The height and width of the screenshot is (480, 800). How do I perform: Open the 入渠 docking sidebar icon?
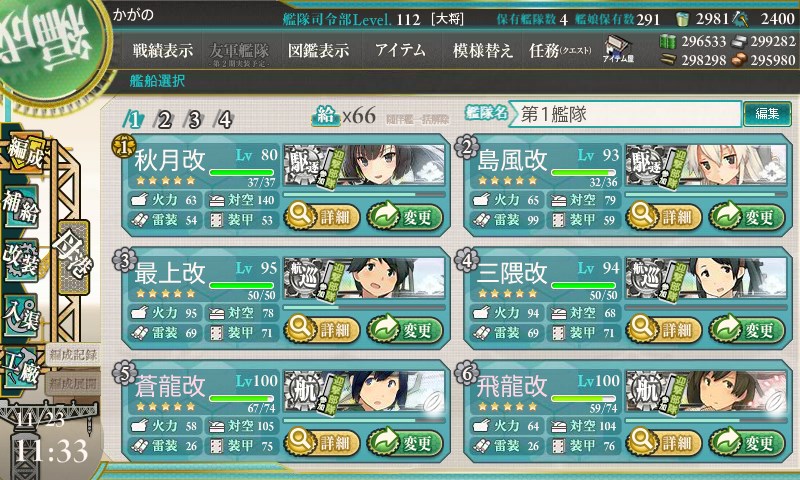21,315
